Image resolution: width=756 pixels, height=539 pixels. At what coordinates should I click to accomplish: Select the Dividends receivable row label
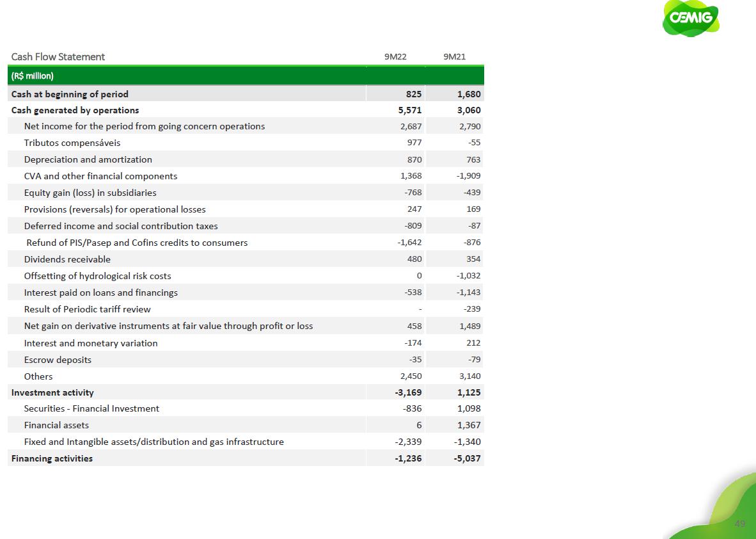click(x=67, y=259)
